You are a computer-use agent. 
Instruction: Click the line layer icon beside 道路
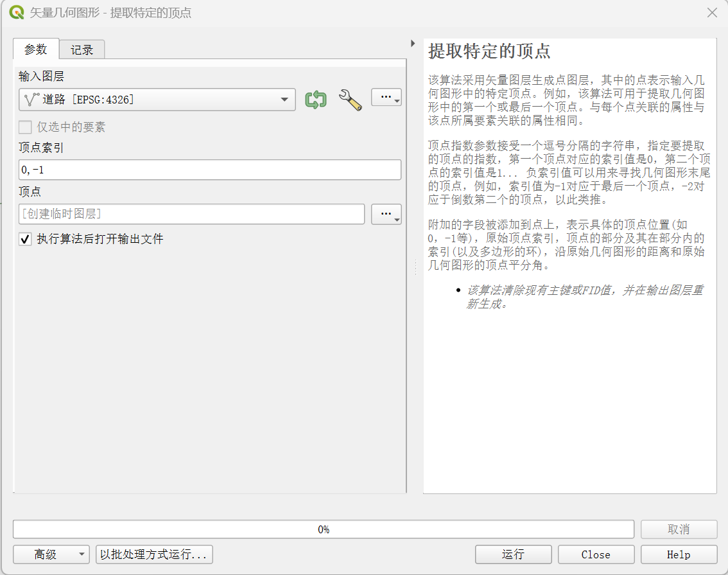coord(31,100)
